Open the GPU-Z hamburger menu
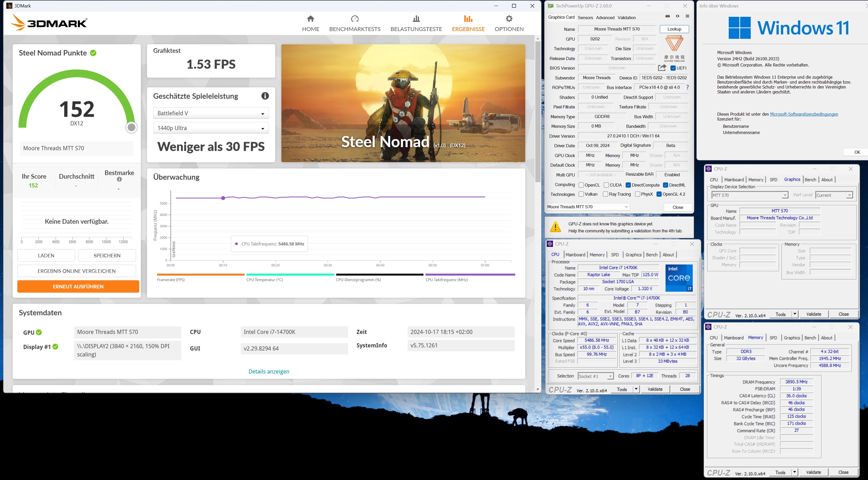Screen dimensions: 868x480 pos(687,16)
